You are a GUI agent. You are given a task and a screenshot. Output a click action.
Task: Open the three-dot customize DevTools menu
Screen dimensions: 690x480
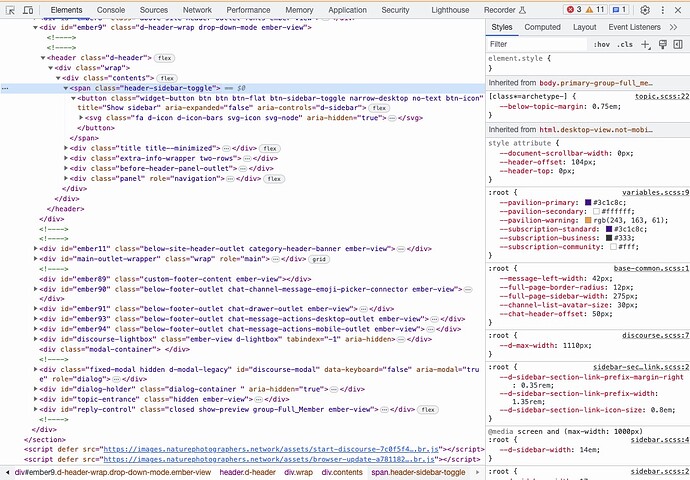[663, 10]
